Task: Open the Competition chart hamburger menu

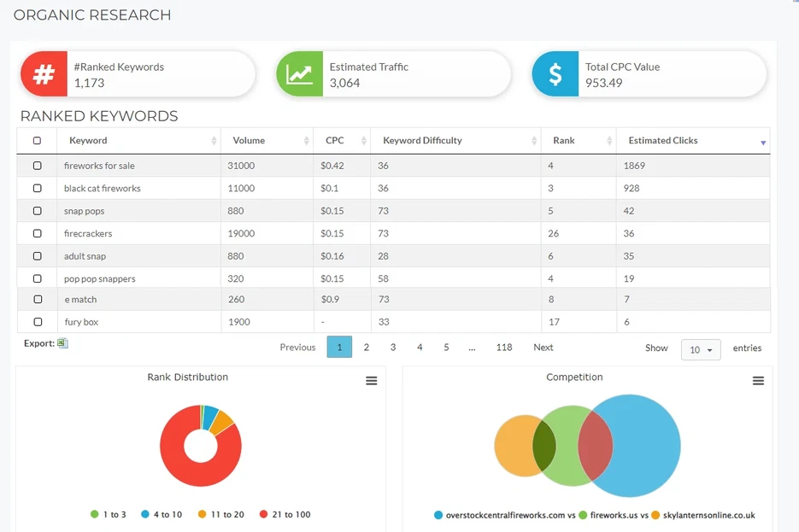Action: pyautogui.click(x=758, y=381)
